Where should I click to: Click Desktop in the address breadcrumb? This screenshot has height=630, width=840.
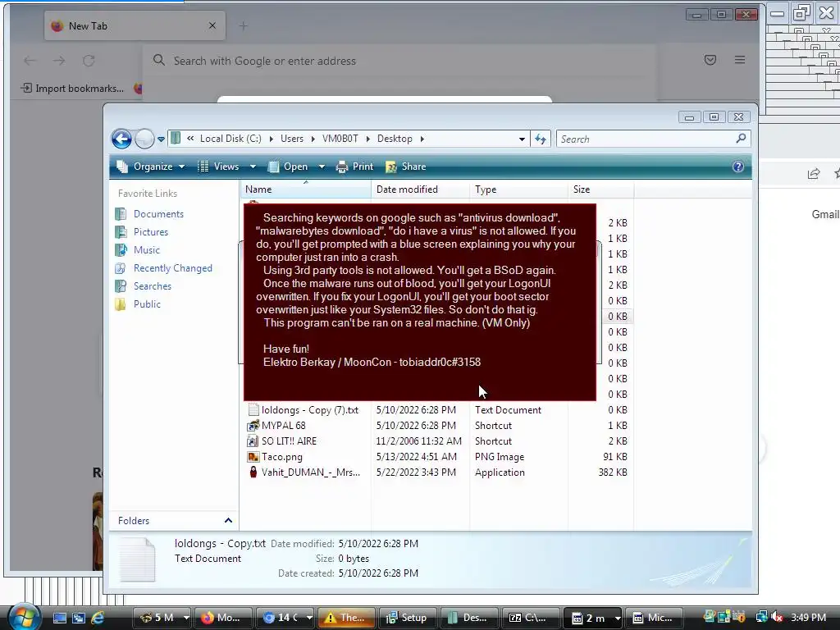coord(395,139)
